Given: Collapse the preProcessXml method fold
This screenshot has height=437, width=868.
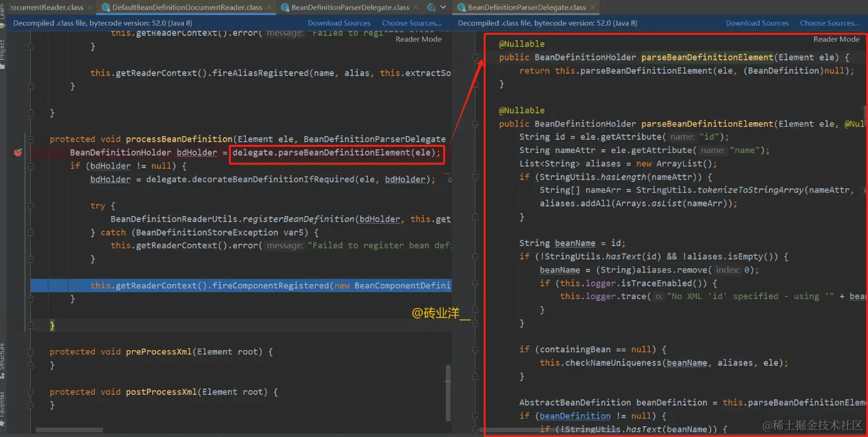Looking at the screenshot, I should [x=30, y=352].
